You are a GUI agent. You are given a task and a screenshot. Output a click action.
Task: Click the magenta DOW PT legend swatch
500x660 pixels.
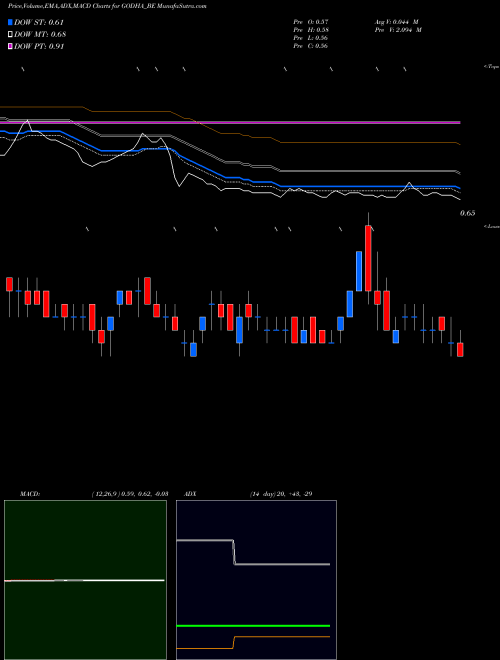pos(10,46)
